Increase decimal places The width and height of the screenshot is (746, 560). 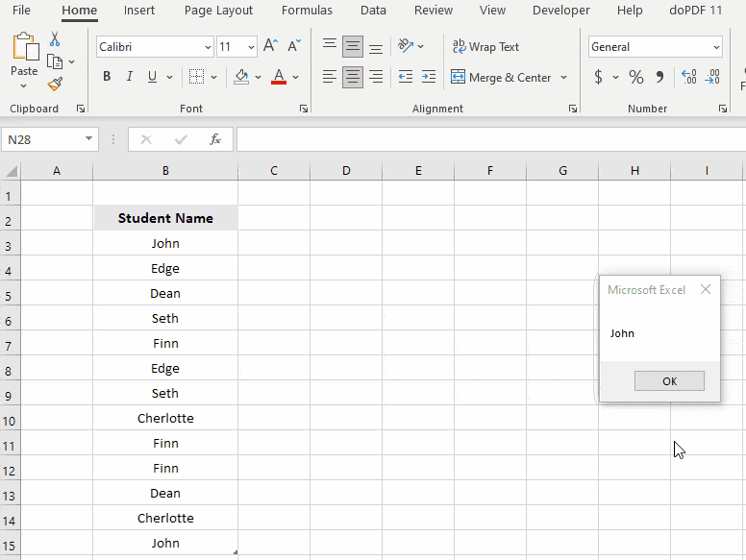click(689, 77)
